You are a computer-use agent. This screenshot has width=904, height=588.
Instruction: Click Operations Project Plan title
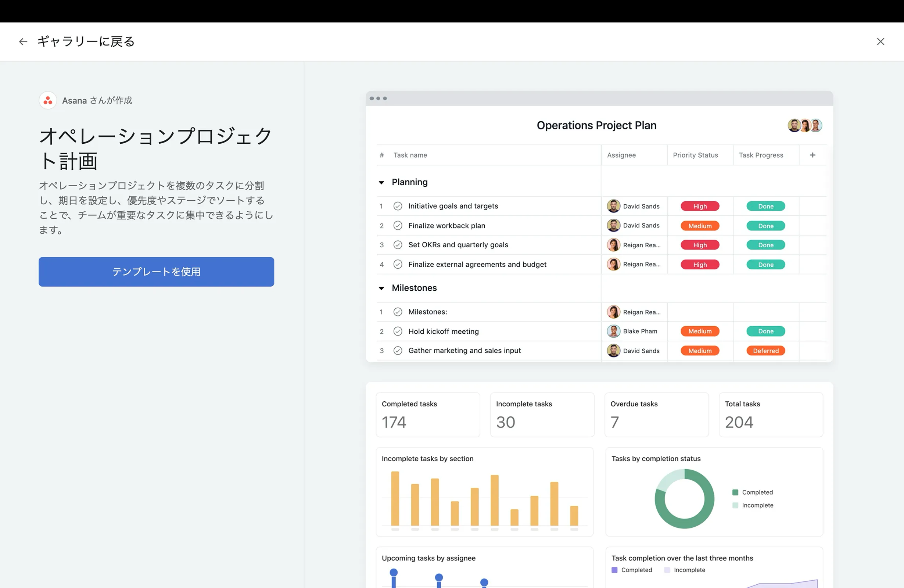coord(596,125)
